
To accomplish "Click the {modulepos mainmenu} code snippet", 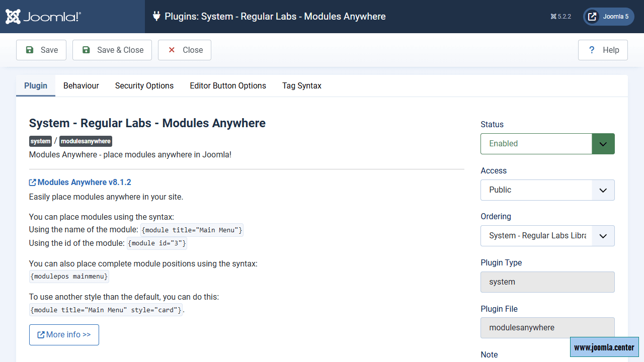I will pos(69,277).
